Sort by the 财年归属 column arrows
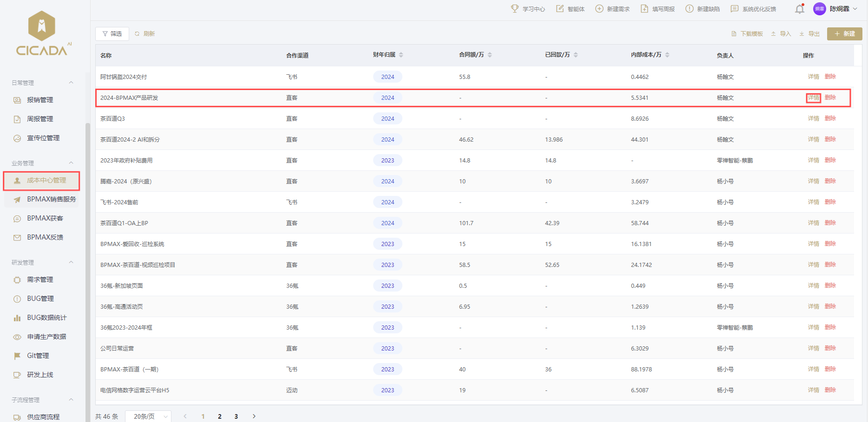The width and height of the screenshot is (868, 422). click(x=401, y=55)
